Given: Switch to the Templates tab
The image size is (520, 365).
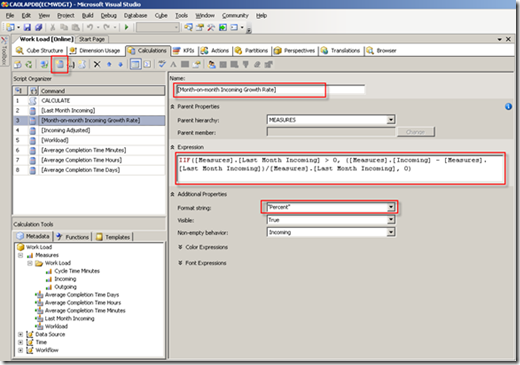Looking at the screenshot, I should (x=113, y=237).
